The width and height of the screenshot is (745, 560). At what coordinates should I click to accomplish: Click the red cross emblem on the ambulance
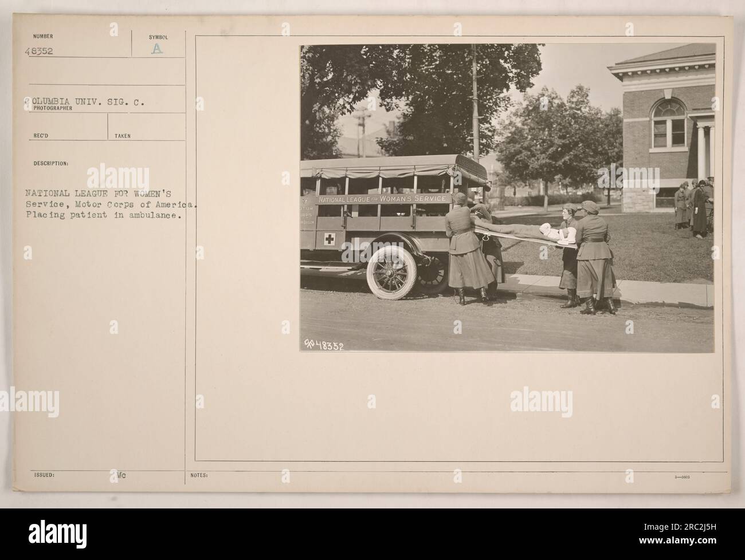pos(330,239)
